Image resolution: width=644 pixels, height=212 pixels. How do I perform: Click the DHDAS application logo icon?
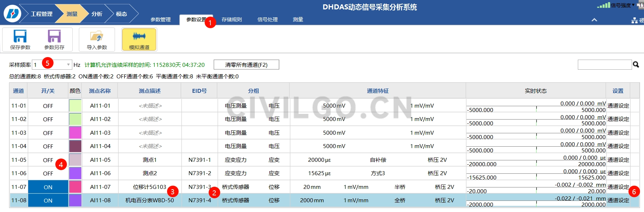(12, 14)
